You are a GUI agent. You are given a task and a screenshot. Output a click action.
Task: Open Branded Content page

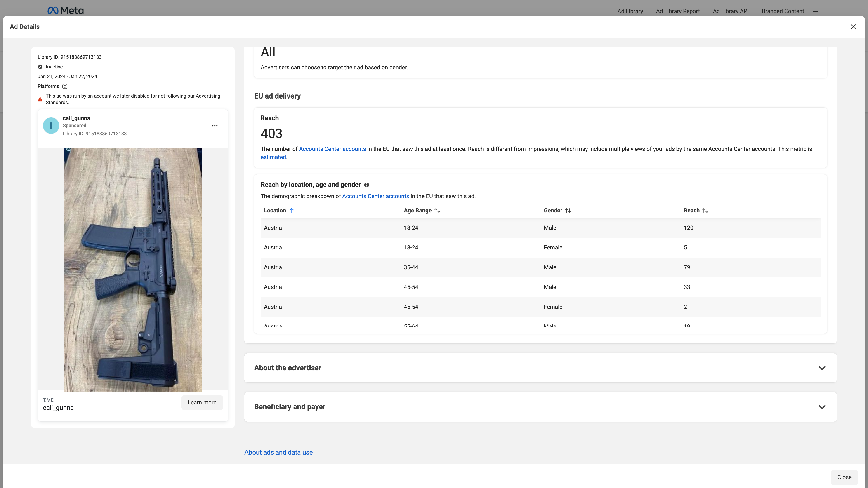782,11
